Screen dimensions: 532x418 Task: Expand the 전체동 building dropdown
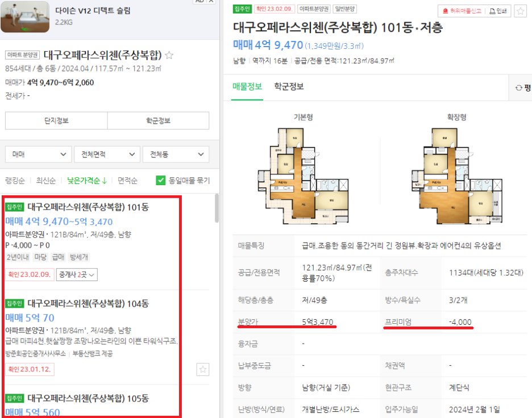point(176,154)
